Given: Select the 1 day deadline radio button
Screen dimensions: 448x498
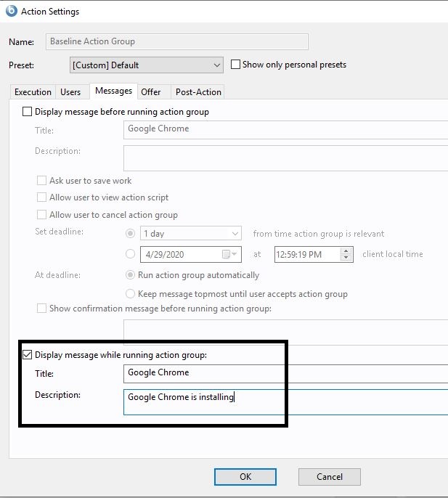Looking at the screenshot, I should point(130,234).
